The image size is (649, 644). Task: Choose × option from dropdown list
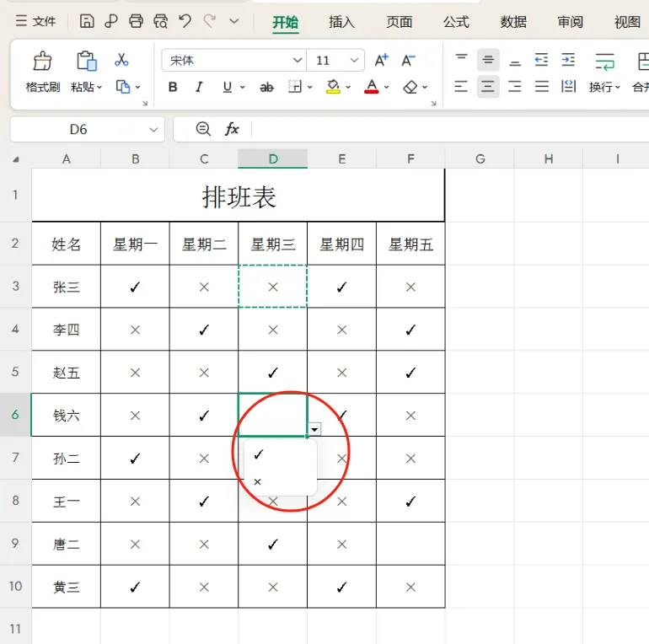coord(281,482)
